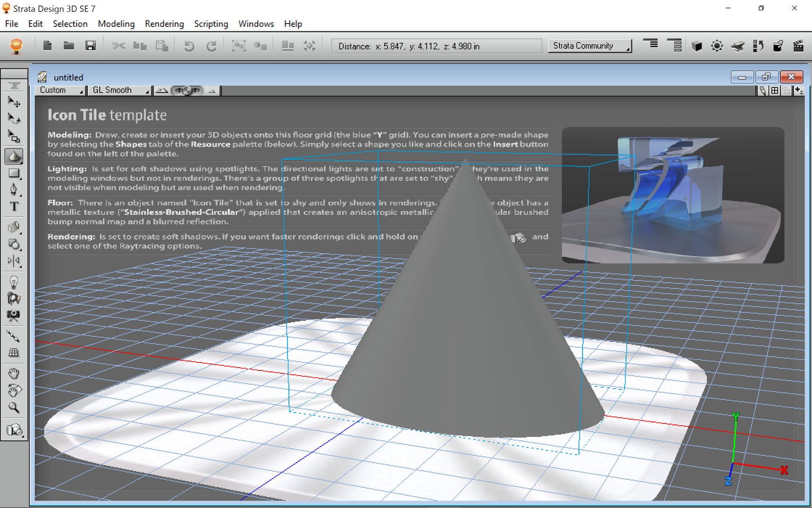Image resolution: width=812 pixels, height=508 pixels.
Task: Click the paint bucket textures icon
Action: pyautogui.click(x=778, y=46)
